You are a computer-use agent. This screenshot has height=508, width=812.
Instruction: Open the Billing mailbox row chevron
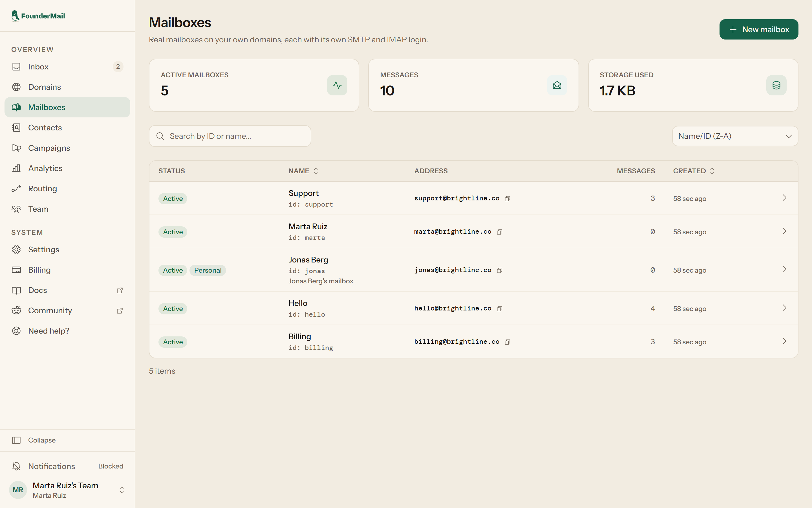pyautogui.click(x=784, y=341)
